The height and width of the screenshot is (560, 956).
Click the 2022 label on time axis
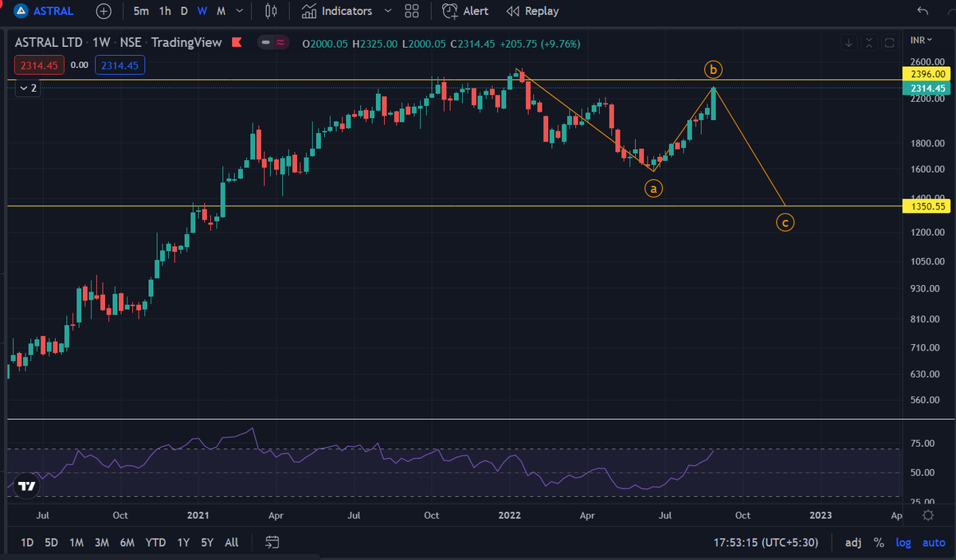pyautogui.click(x=508, y=515)
